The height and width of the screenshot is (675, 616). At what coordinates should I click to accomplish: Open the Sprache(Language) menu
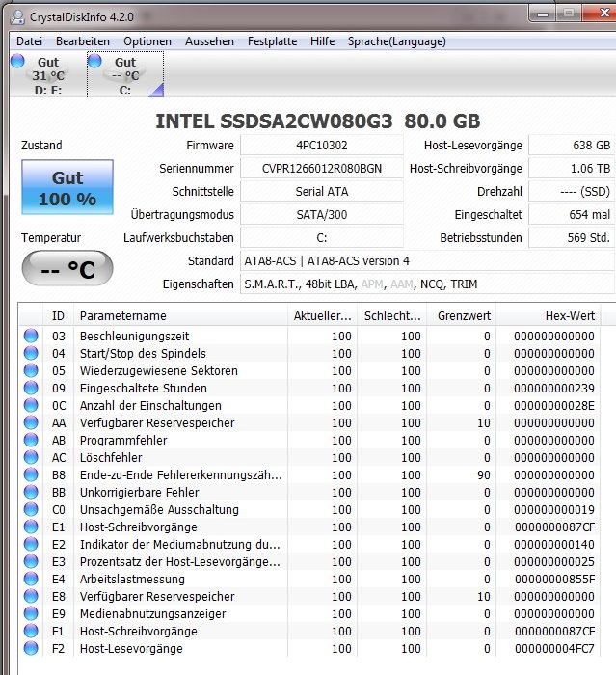coord(396,41)
